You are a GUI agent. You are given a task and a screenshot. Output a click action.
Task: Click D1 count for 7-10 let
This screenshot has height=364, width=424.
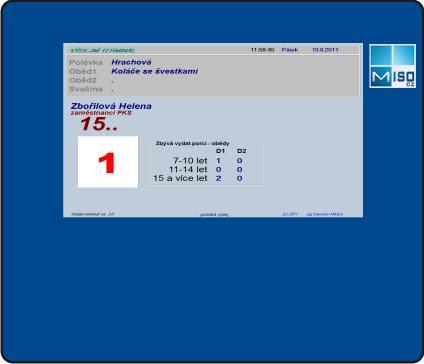click(218, 161)
